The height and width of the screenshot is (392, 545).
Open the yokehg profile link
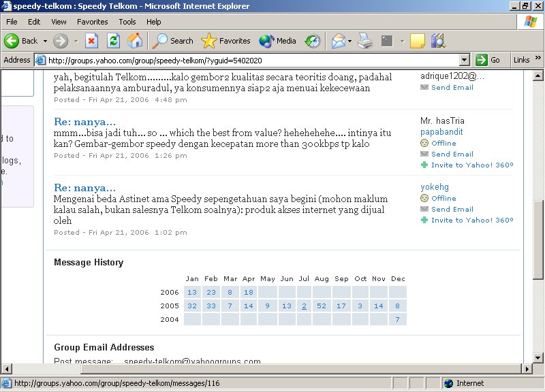point(435,187)
